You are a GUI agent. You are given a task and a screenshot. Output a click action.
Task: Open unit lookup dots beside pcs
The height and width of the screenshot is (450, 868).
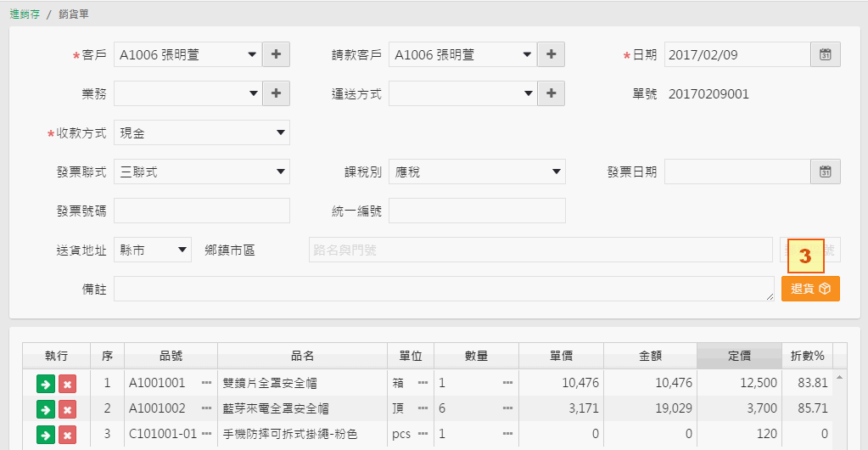click(x=423, y=434)
